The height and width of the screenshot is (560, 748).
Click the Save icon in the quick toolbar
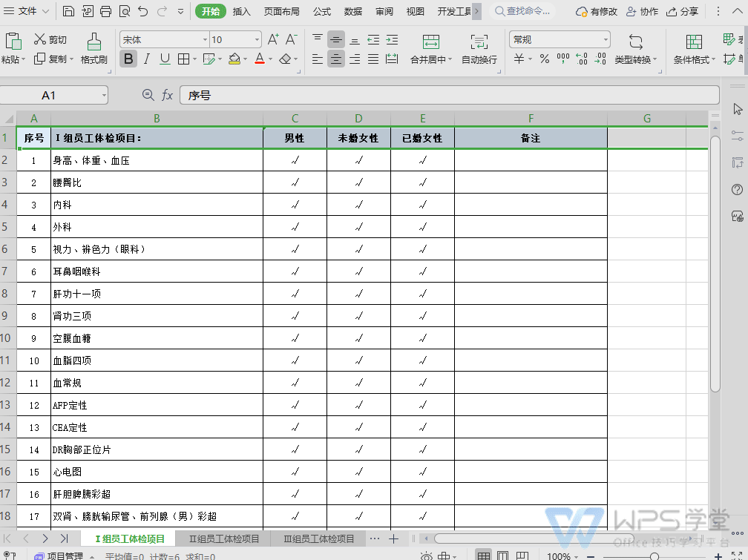pos(68,11)
